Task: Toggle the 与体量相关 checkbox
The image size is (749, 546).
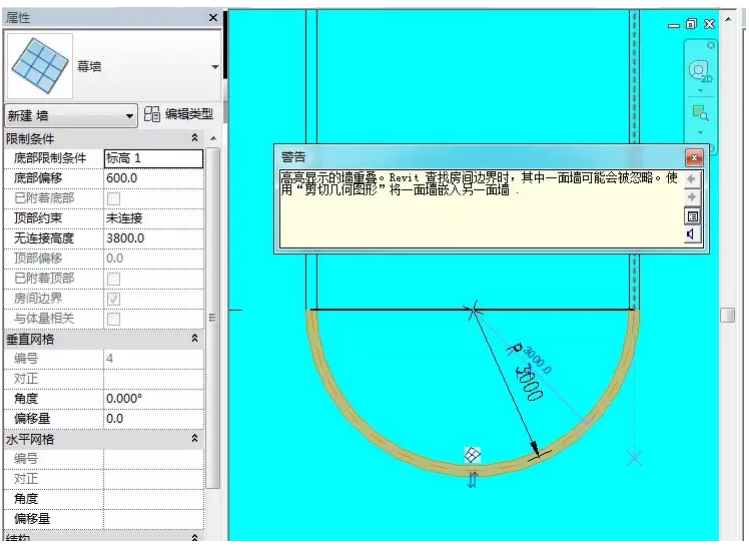Action: tap(113, 319)
